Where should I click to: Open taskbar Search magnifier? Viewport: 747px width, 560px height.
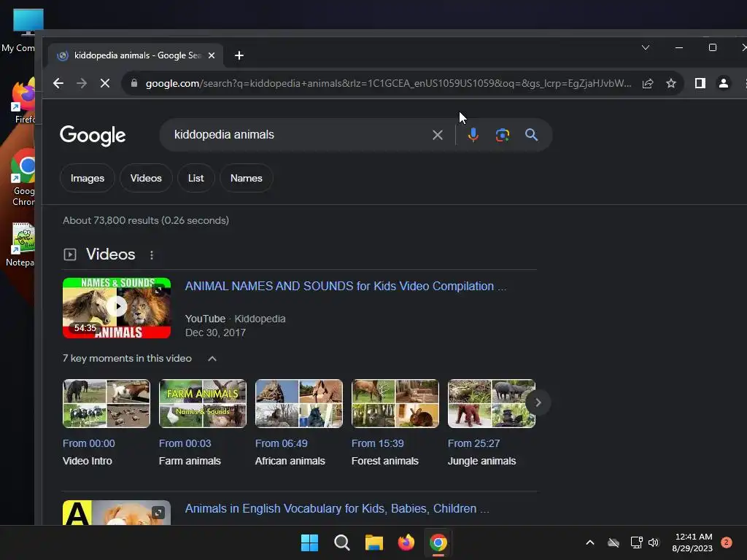[341, 542]
